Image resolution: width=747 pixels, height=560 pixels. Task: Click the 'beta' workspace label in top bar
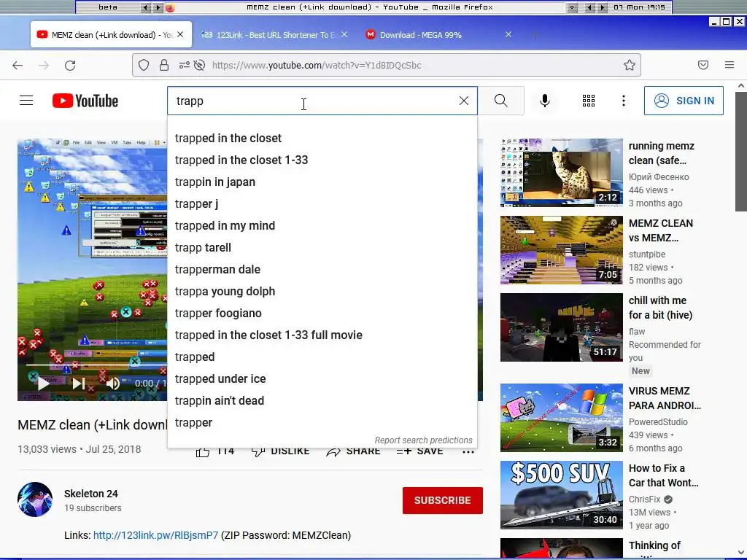(x=108, y=7)
